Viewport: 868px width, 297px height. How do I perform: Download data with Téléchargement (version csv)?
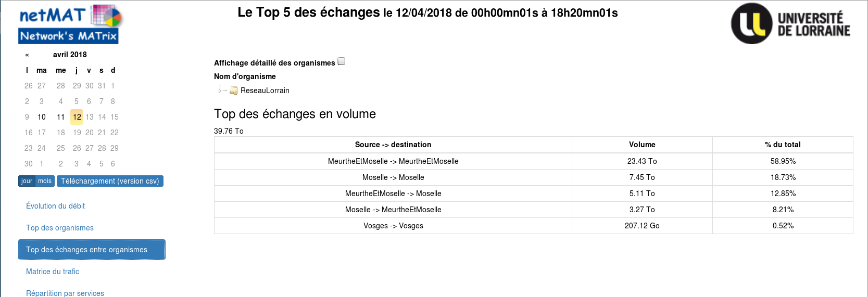110,181
